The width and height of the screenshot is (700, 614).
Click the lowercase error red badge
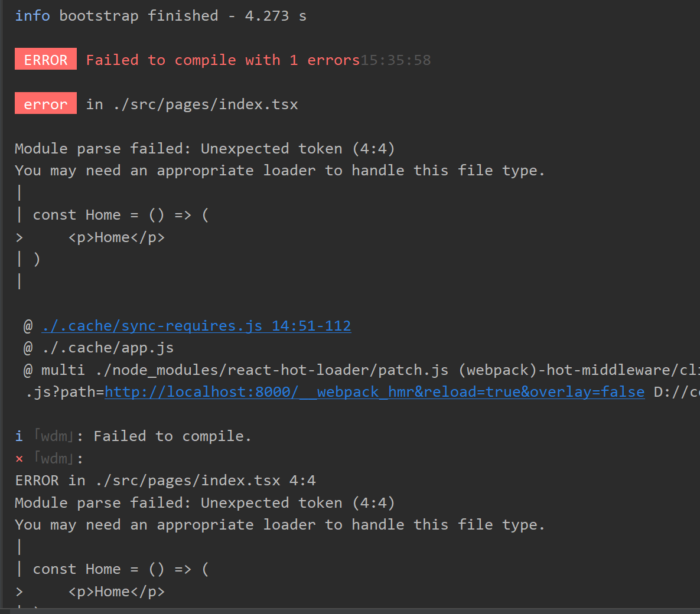(45, 103)
